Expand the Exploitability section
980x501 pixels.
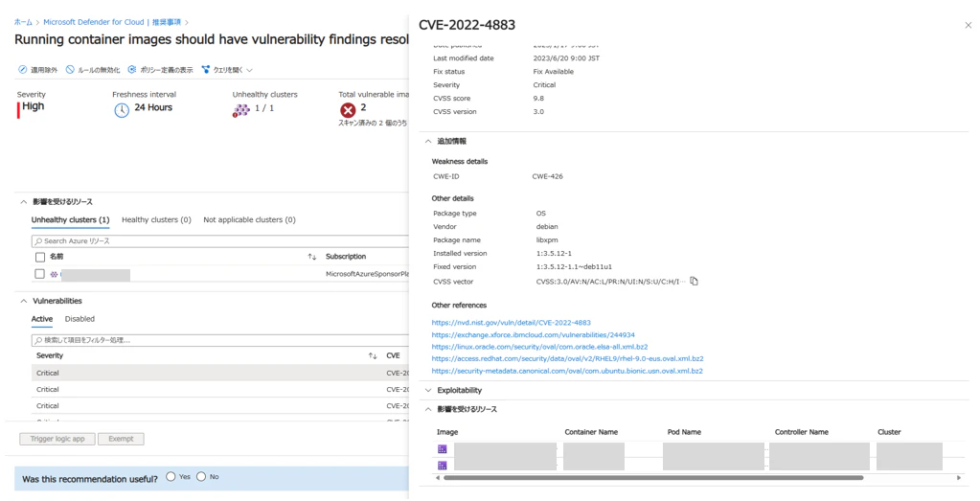click(x=428, y=391)
